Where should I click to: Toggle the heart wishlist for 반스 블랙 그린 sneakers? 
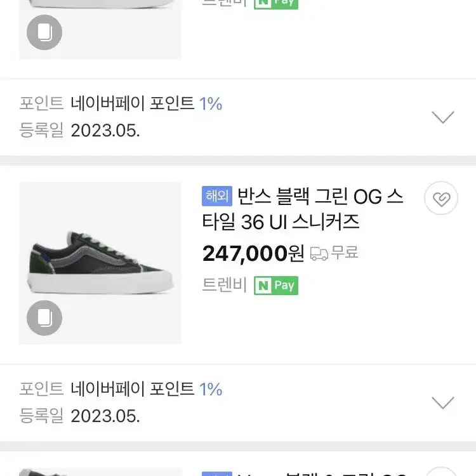[441, 198]
